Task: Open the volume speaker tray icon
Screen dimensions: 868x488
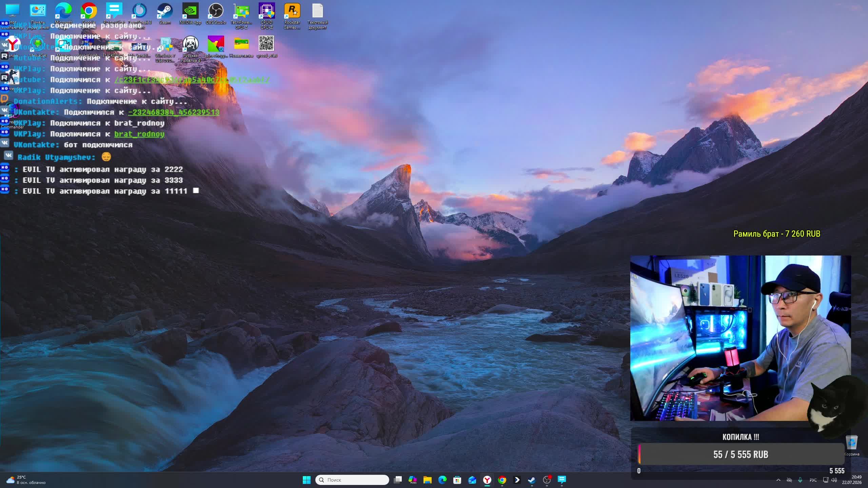Action: (x=834, y=480)
